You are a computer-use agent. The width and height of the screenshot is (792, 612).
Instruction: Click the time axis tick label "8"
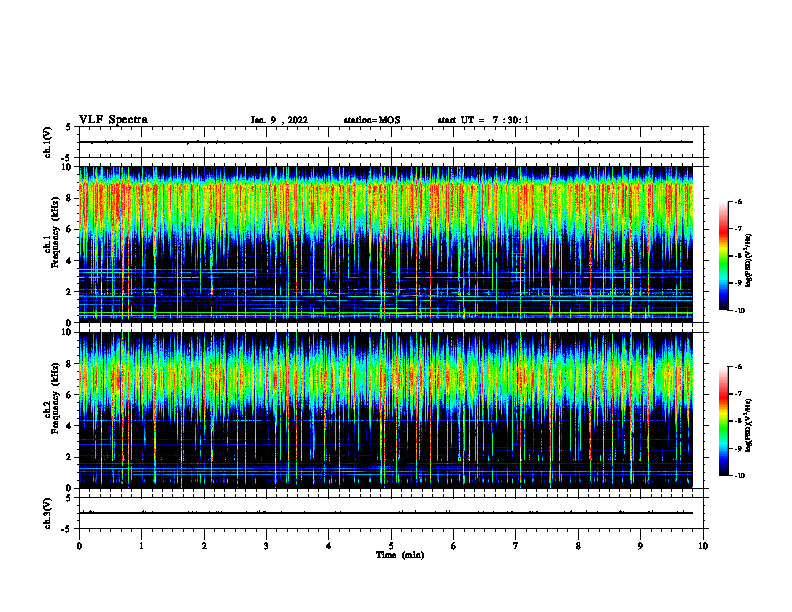click(x=578, y=546)
